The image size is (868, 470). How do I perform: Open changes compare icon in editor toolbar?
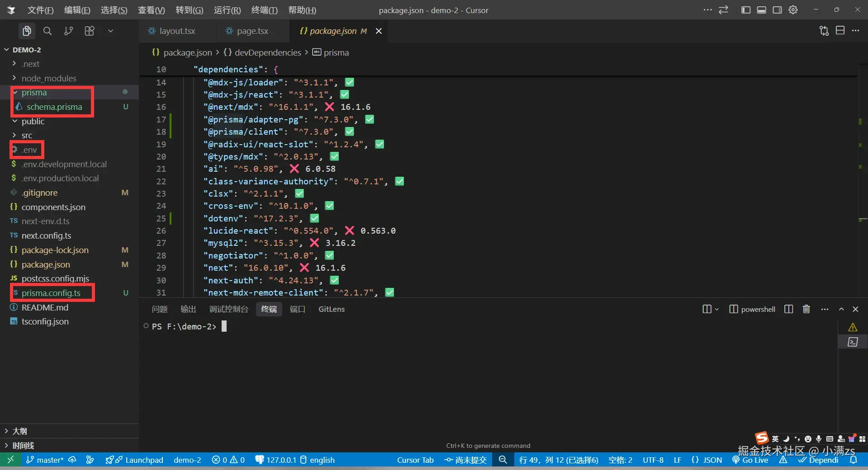(824, 31)
